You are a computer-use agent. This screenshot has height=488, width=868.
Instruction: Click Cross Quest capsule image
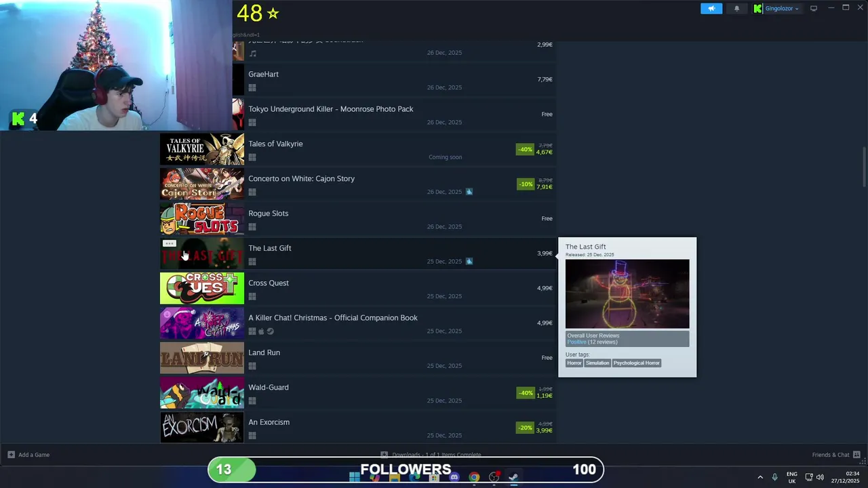[202, 288]
